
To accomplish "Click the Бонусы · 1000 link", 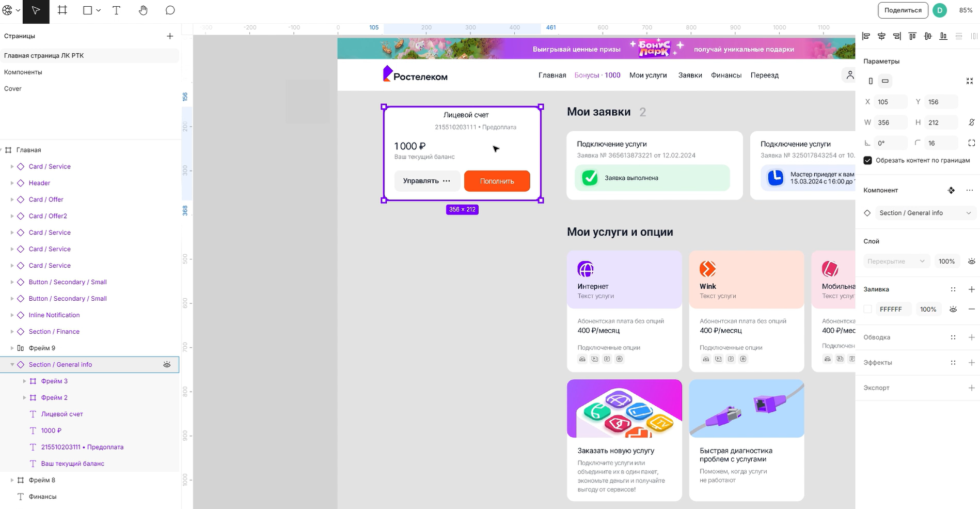I will (597, 75).
